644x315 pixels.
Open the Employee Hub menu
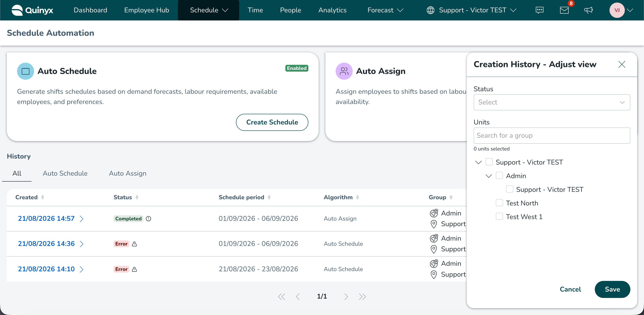point(147,10)
